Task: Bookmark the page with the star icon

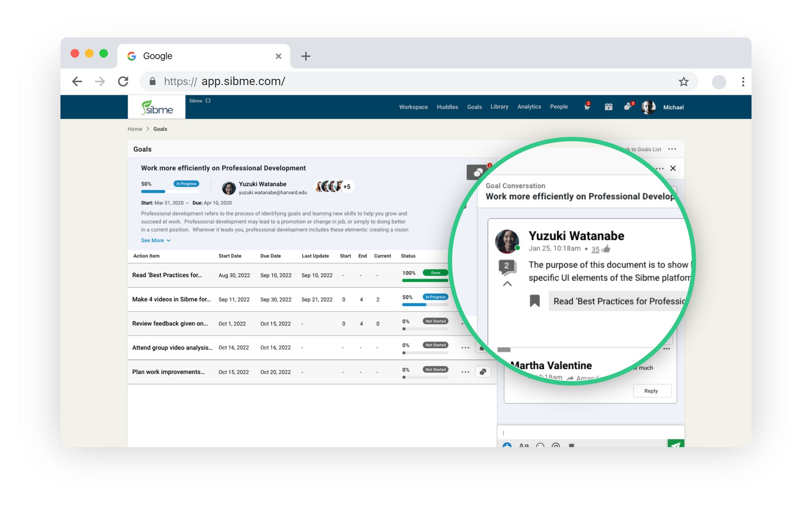Action: coord(684,81)
